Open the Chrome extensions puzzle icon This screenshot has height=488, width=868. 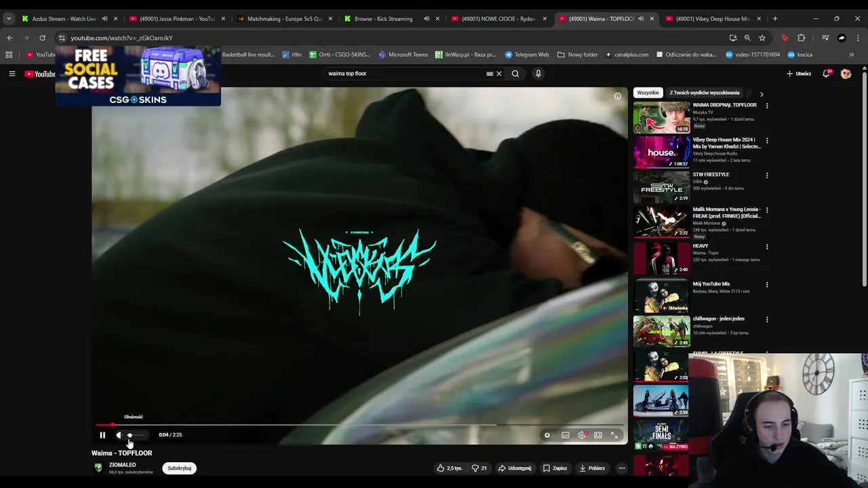click(802, 38)
